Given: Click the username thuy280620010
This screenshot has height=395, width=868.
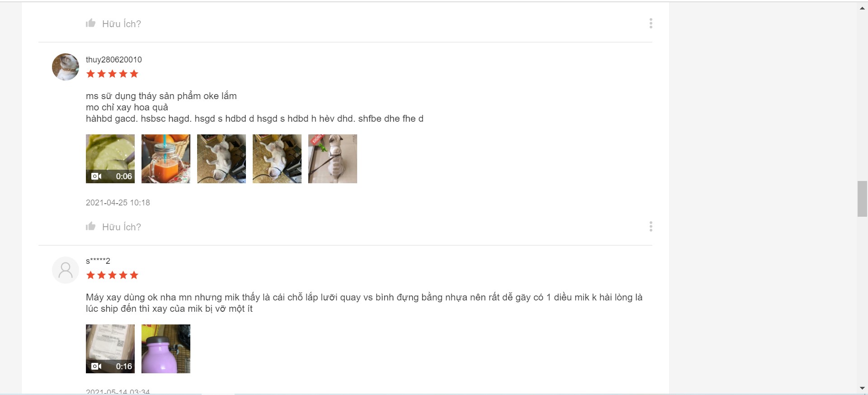Looking at the screenshot, I should coord(114,60).
